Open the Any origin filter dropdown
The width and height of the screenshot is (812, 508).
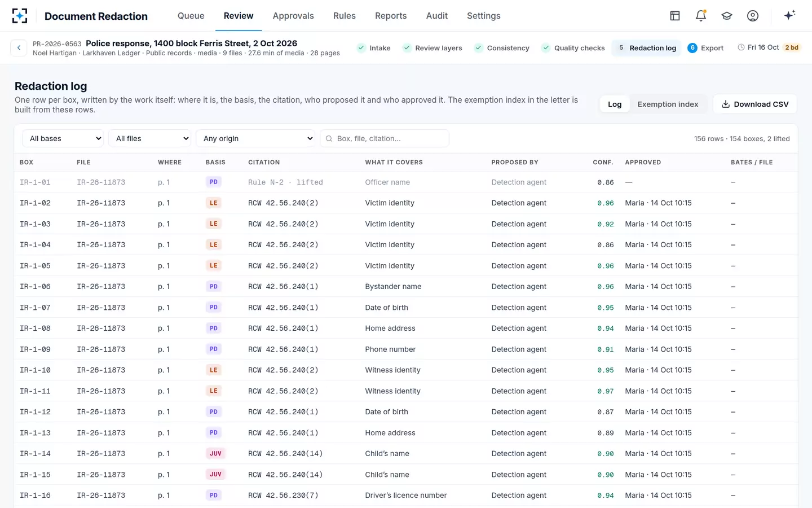pyautogui.click(x=255, y=138)
